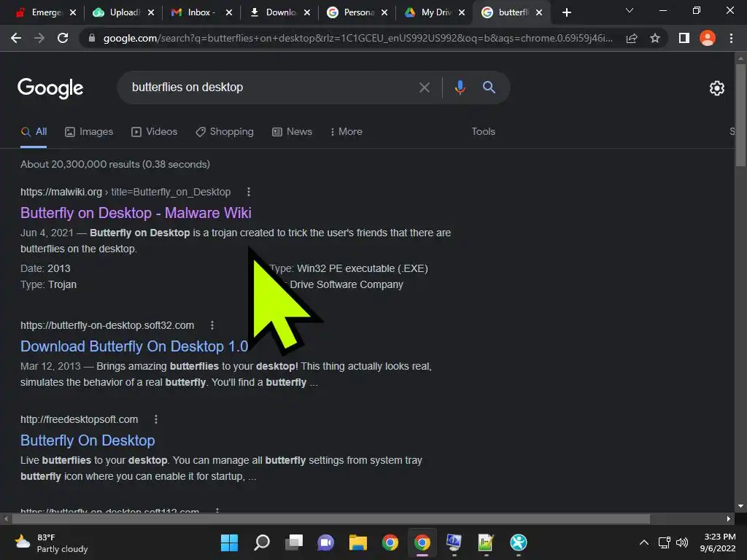Open the Chrome three-dot menu
Screen dimensions: 747x560
(x=731, y=38)
